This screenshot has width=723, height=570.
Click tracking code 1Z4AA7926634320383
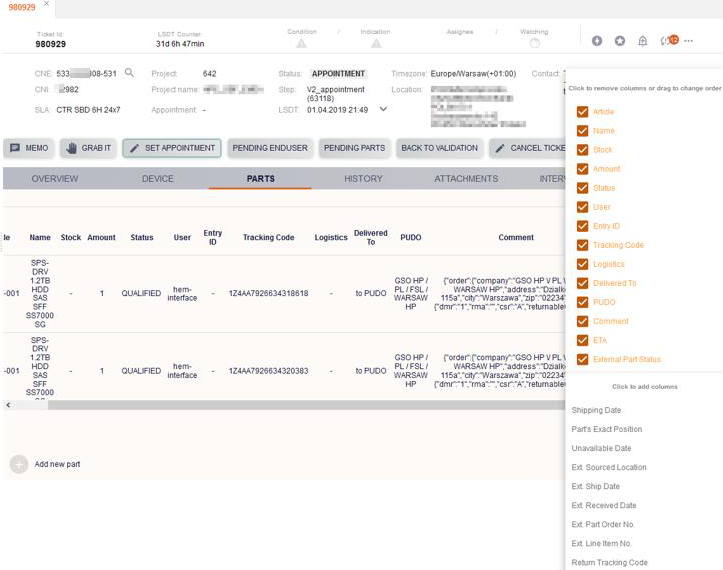point(268,371)
